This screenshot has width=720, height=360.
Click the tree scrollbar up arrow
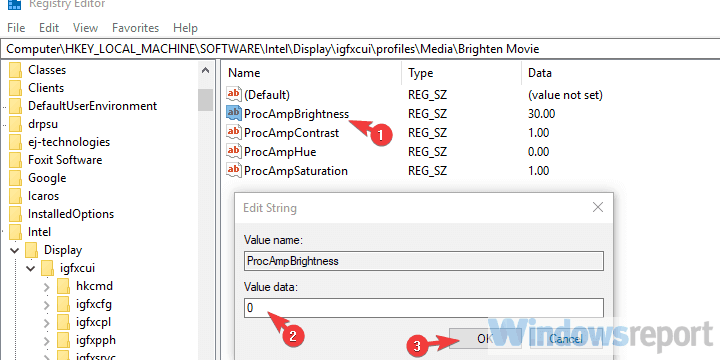[205, 71]
